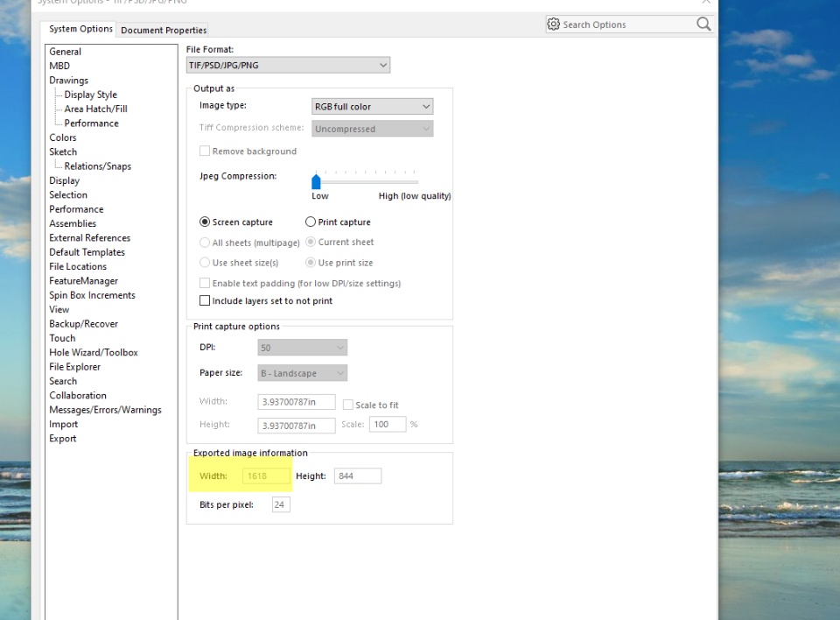The image size is (840, 620).
Task: Check Include layers set to not print
Action: (x=205, y=300)
